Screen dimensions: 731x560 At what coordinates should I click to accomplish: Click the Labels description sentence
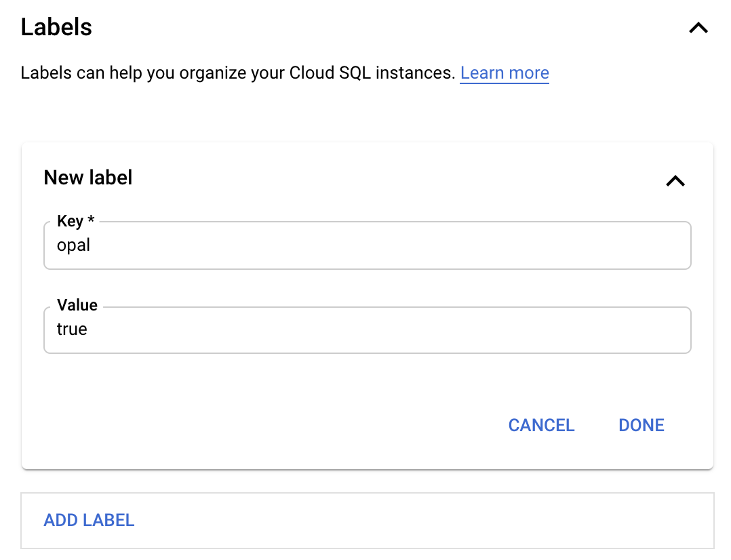point(237,73)
